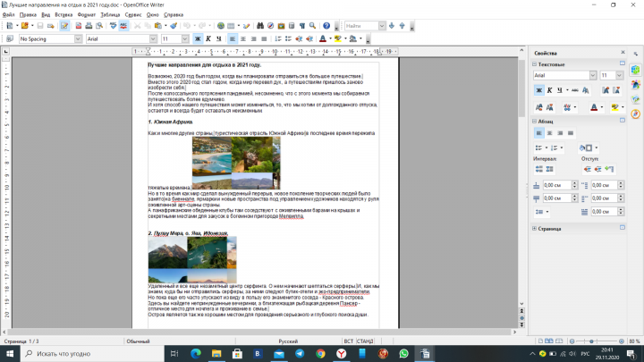The height and width of the screenshot is (362, 644).
Task: Open More Options for the Текстовые section
Action: pos(623,63)
